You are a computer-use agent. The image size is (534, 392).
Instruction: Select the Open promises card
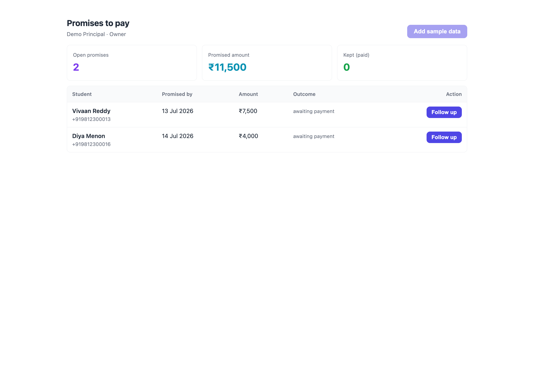tap(132, 63)
